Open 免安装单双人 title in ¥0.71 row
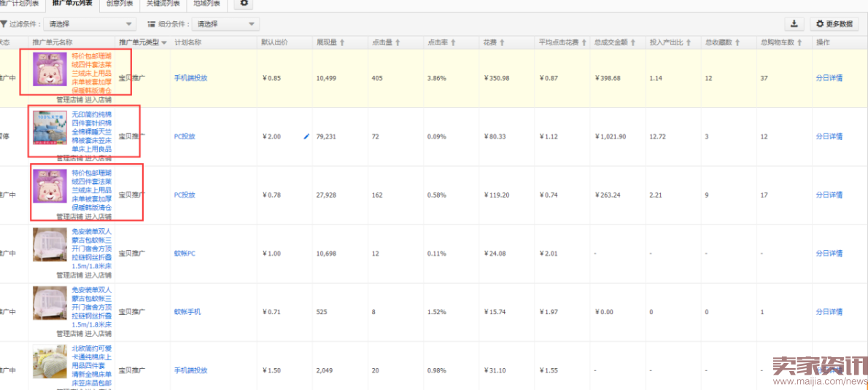Screen dimensions: 868x390 (x=91, y=308)
